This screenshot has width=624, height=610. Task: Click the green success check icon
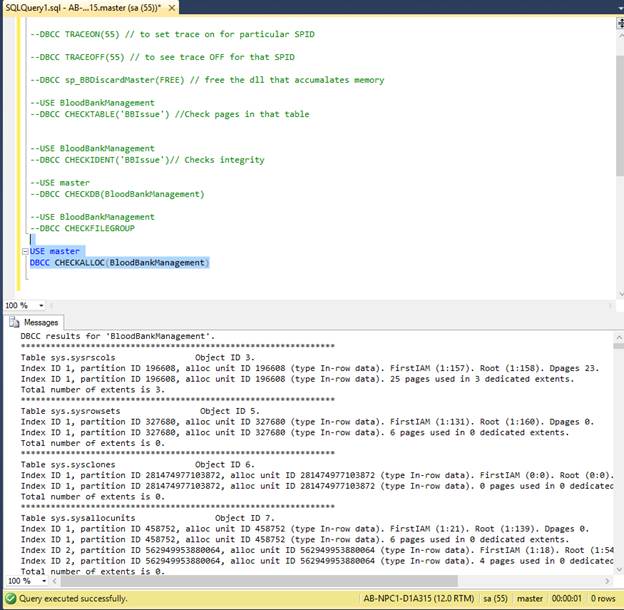[x=11, y=598]
